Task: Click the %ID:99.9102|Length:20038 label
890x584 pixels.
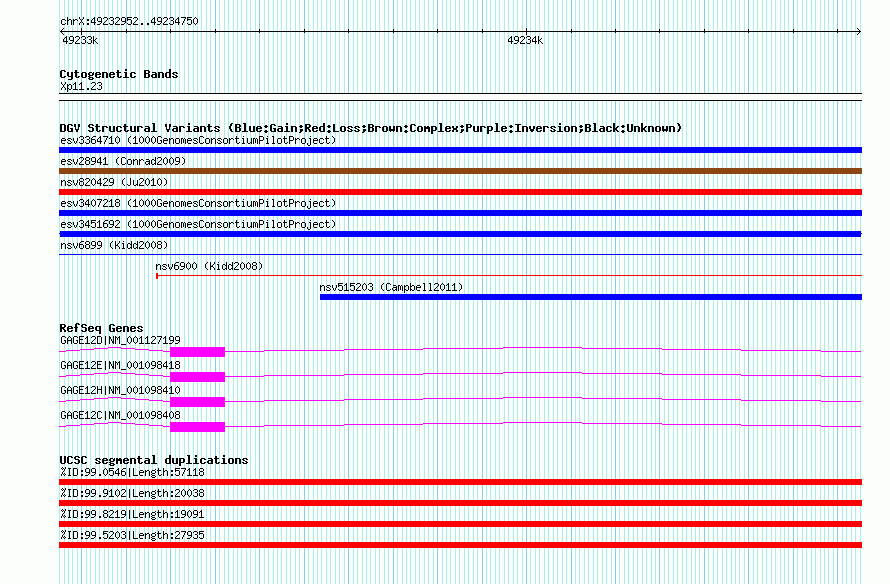Action: 132,493
